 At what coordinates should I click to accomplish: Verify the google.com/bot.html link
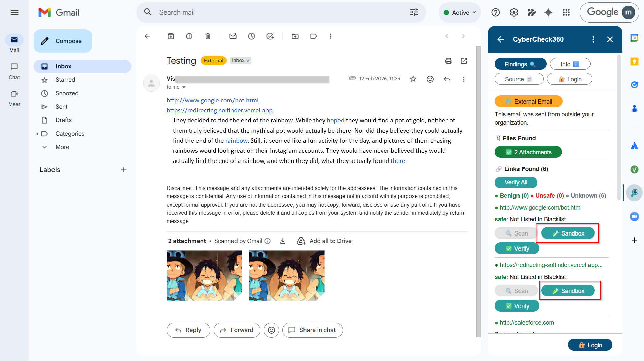point(517,248)
